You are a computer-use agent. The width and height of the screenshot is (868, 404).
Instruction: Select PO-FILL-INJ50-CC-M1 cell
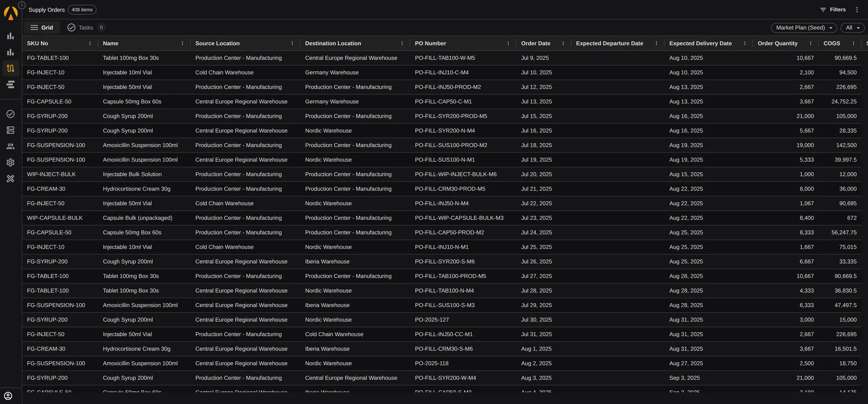[x=444, y=334]
